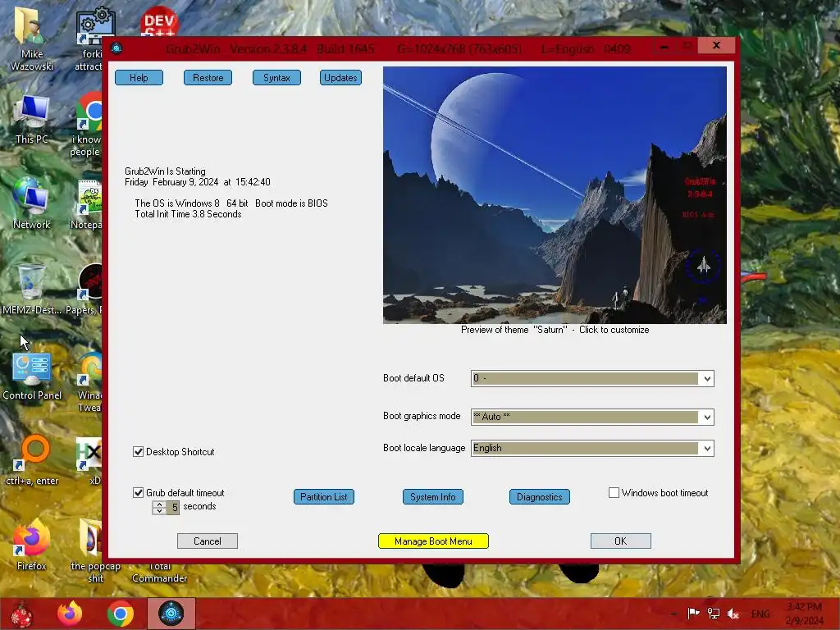Open the taskbar clock showing 3:42 PM
Viewport: 840px width, 630px height.
pyautogui.click(x=805, y=614)
